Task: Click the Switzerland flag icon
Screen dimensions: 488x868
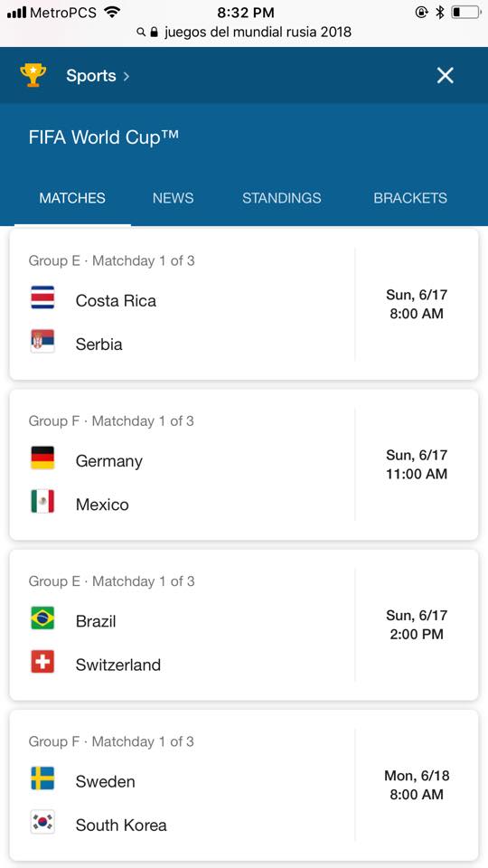Action: click(x=42, y=662)
